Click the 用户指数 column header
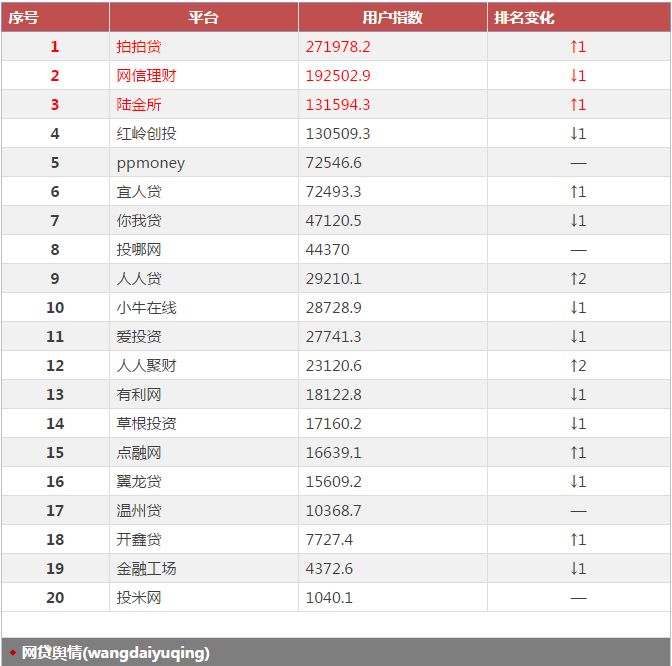The width and height of the screenshot is (672, 666). click(393, 18)
